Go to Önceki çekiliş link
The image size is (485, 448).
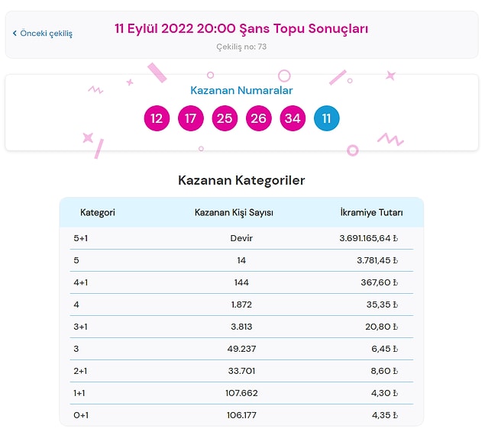(x=42, y=33)
